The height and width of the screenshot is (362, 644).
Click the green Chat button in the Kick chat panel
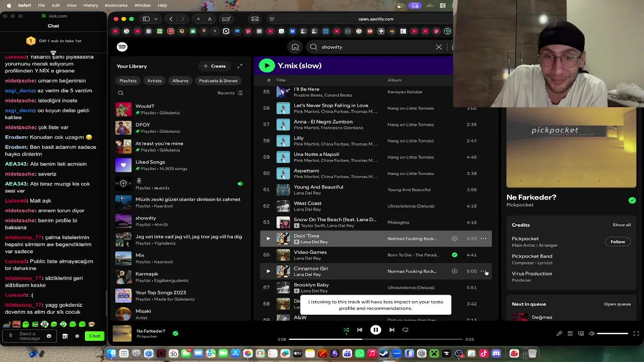tap(95, 336)
